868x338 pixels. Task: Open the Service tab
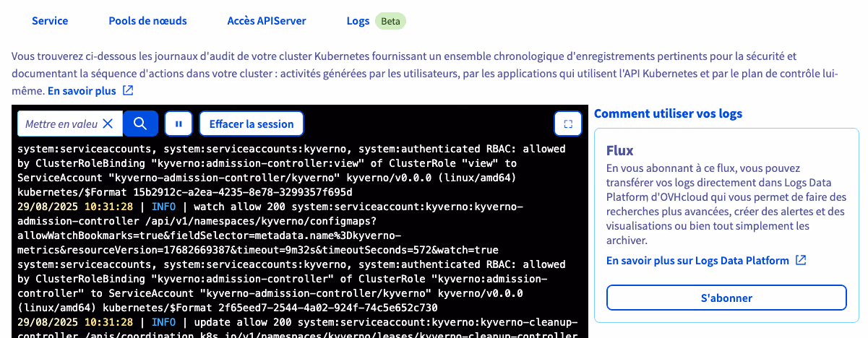[x=50, y=21]
